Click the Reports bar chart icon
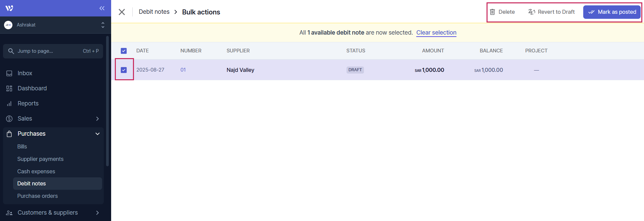The image size is (644, 221). coord(9,104)
